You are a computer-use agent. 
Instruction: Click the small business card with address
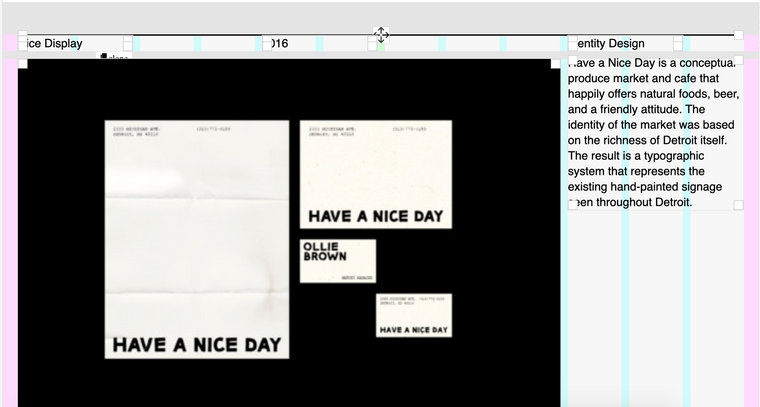coord(414,315)
